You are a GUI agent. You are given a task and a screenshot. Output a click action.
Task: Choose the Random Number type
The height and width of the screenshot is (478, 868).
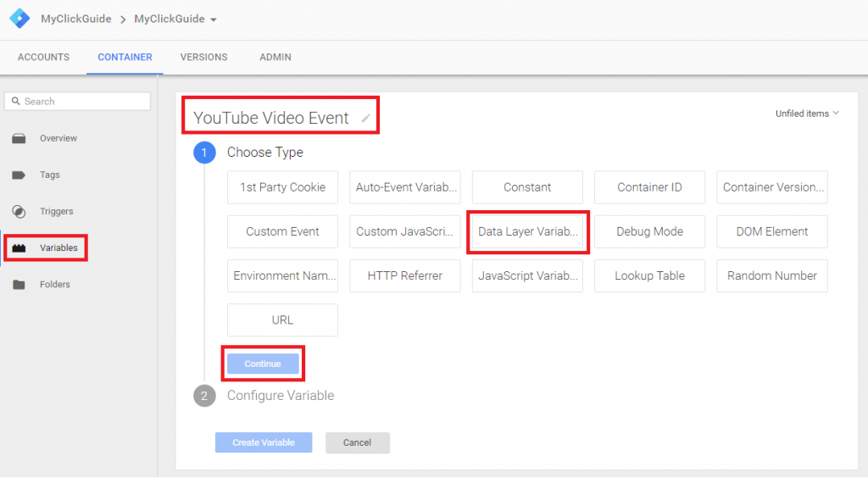[772, 275]
